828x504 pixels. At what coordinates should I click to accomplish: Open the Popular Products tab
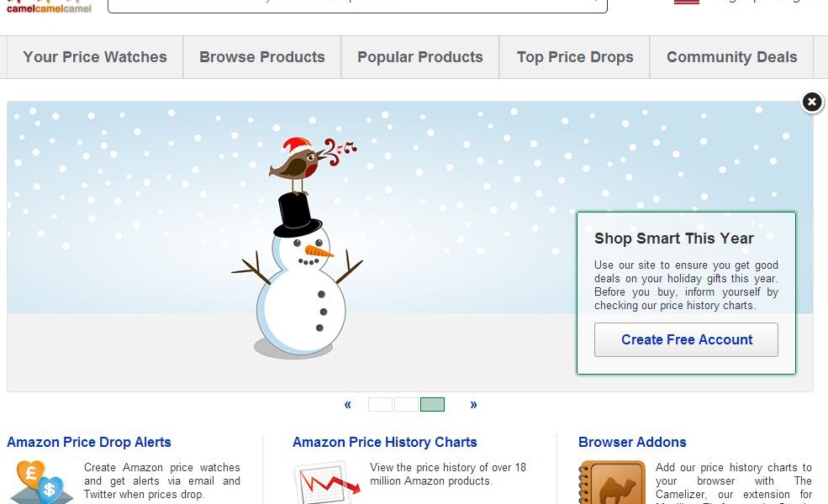(x=419, y=57)
